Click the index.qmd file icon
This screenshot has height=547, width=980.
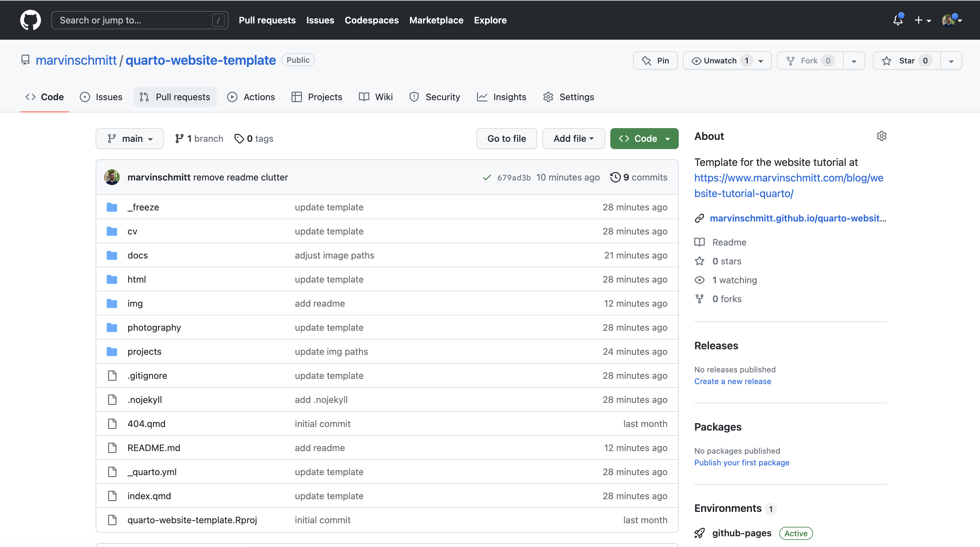pos(112,496)
